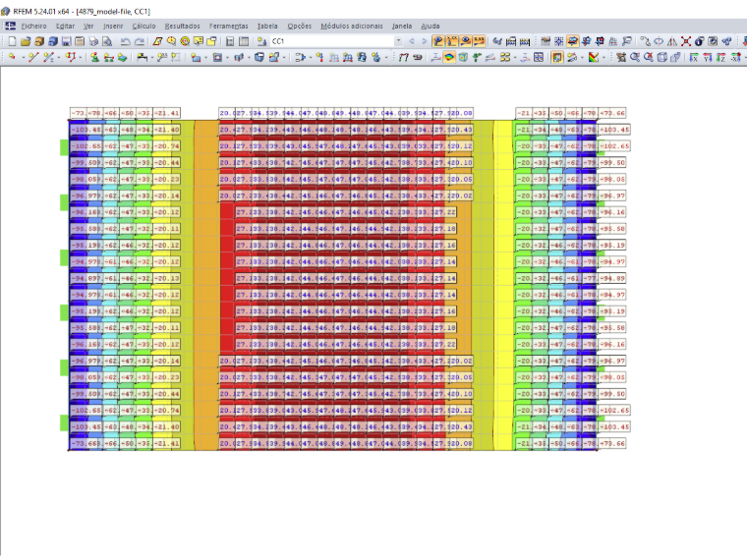The width and height of the screenshot is (747, 560).
Task: Open the Tabela menu
Action: 267,27
